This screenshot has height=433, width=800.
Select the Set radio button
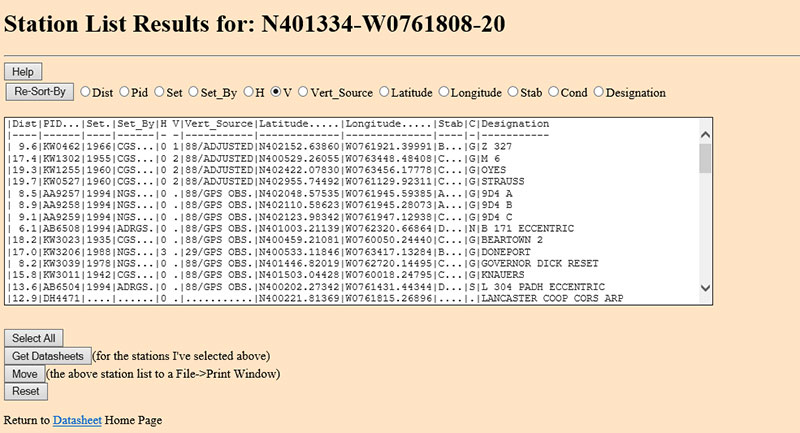[x=163, y=92]
